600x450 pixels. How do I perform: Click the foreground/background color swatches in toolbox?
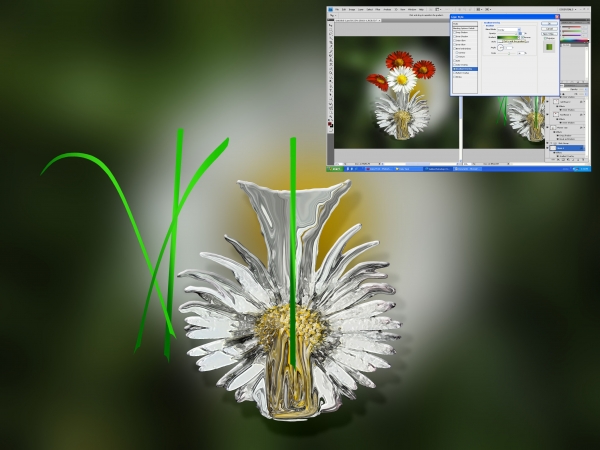pyautogui.click(x=330, y=125)
